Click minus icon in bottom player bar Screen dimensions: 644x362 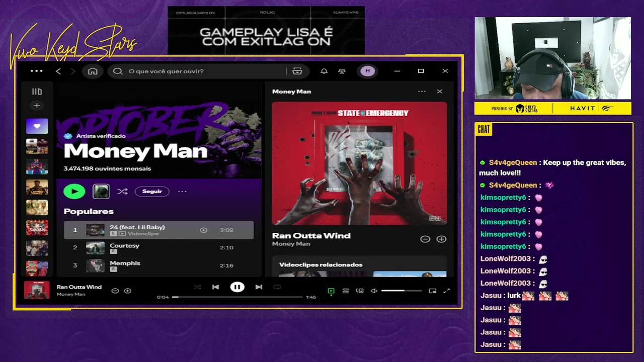(x=115, y=291)
